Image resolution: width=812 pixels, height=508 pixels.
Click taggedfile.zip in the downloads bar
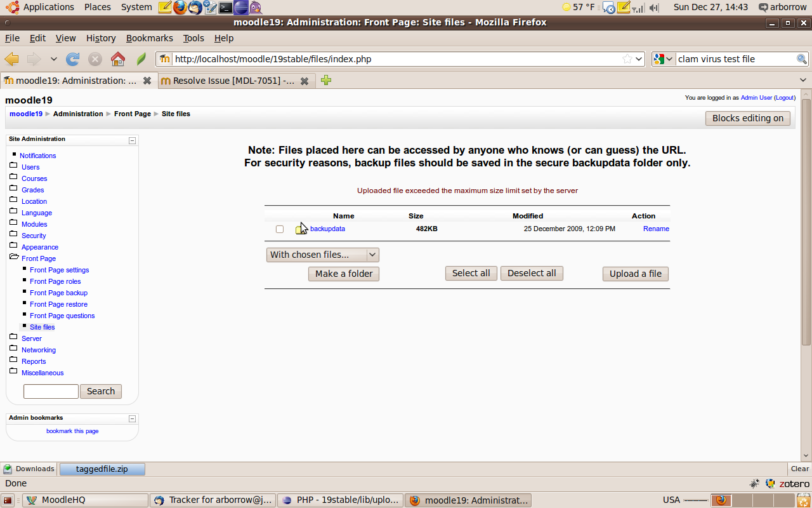click(102, 469)
